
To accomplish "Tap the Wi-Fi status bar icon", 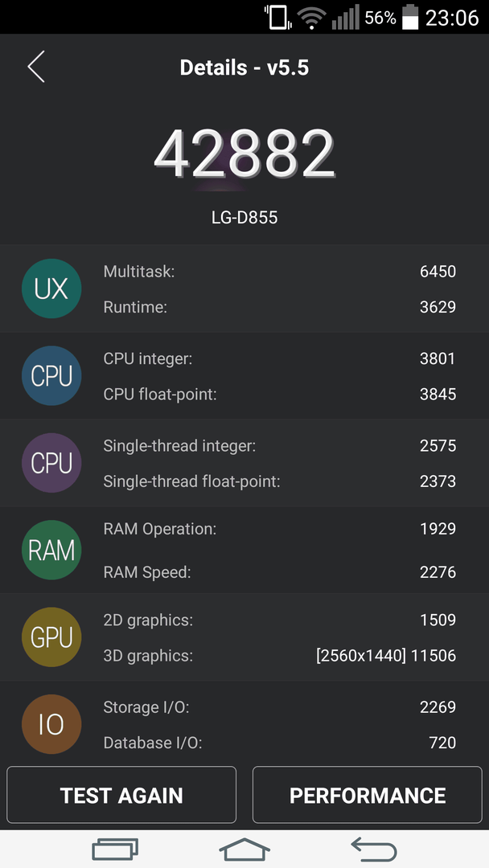I will click(x=311, y=18).
